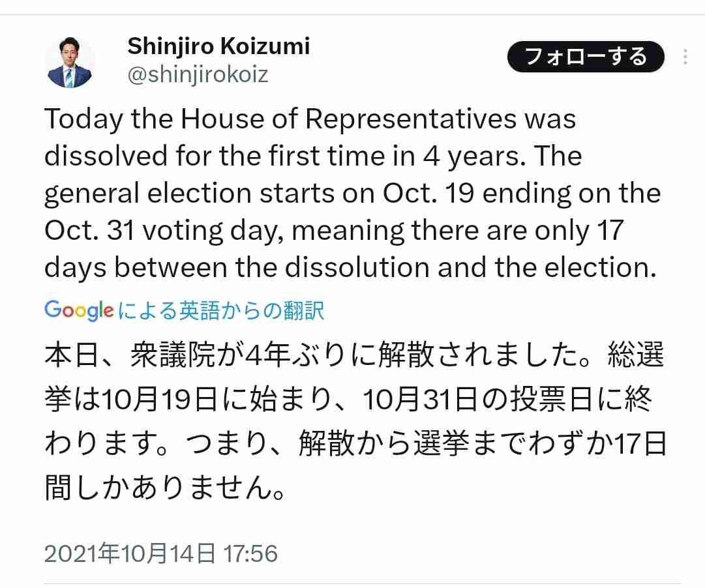This screenshot has width=705, height=588.
Task: Click the フォローする follow button
Action: pyautogui.click(x=586, y=57)
